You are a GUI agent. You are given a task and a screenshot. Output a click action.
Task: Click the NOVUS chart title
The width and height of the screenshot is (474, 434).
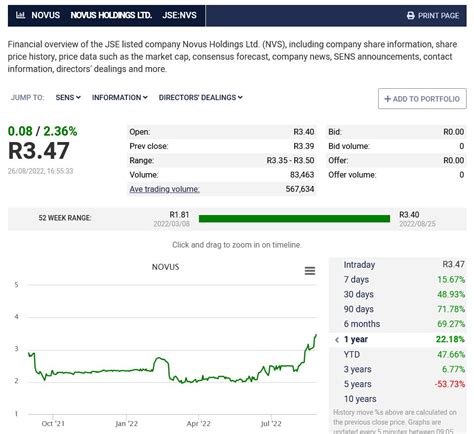point(165,267)
